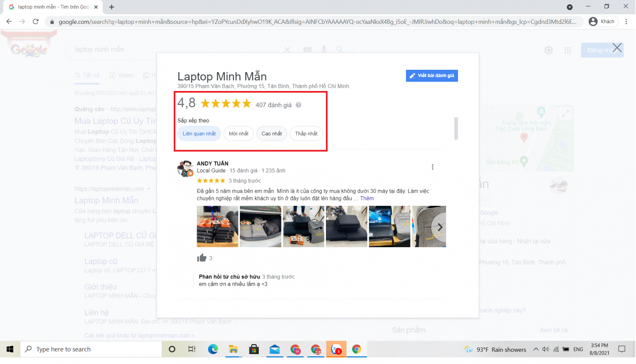Open File Explorer from taskbar
The image size is (636, 364).
[233, 349]
